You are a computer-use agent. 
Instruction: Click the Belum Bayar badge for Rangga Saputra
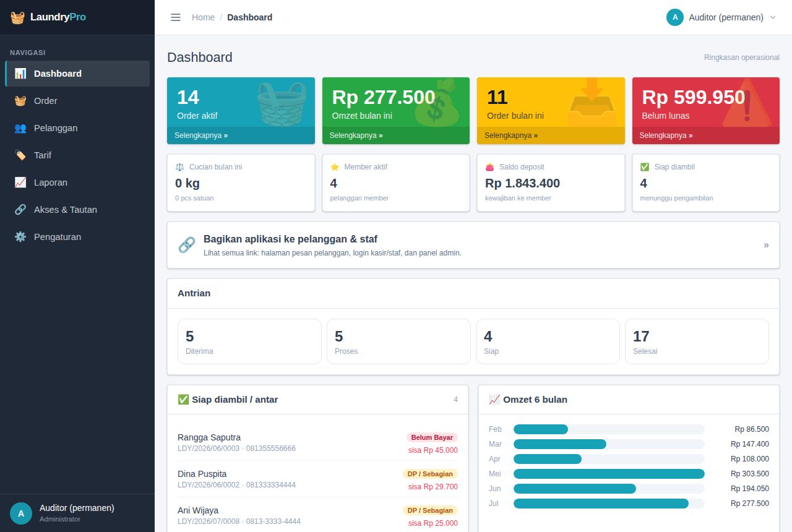point(432,437)
